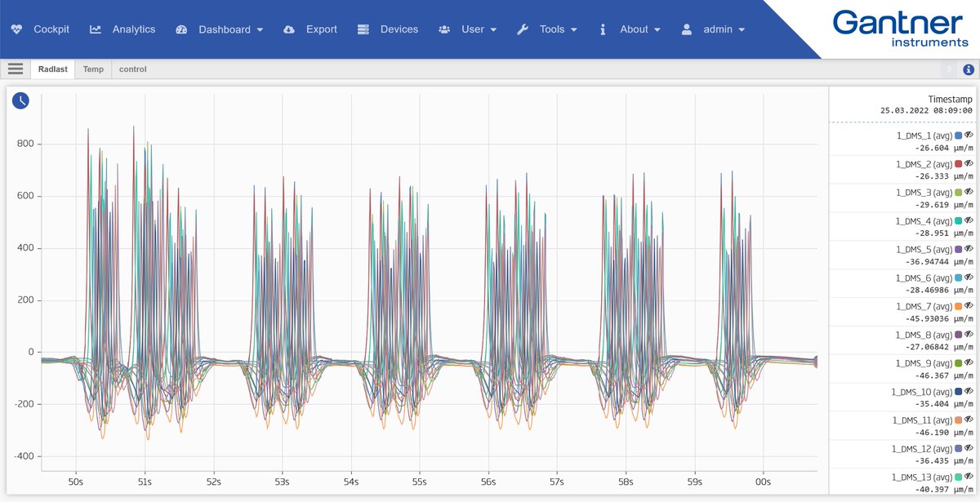Open the Export cloud download icon

(x=289, y=29)
